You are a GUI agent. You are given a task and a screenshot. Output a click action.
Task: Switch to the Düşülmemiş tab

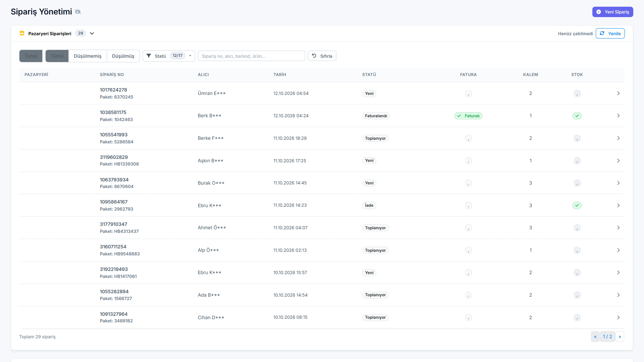tap(88, 56)
